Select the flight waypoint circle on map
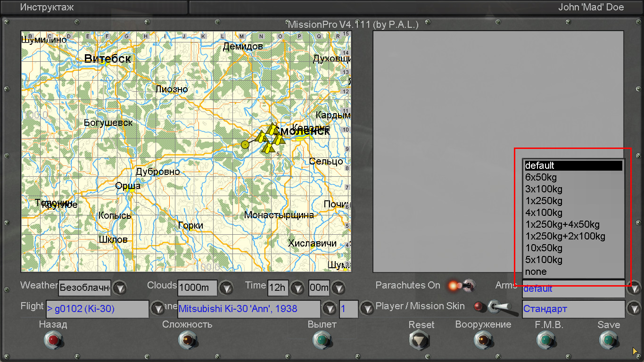Screen dimensions: 644x362 pos(245,145)
